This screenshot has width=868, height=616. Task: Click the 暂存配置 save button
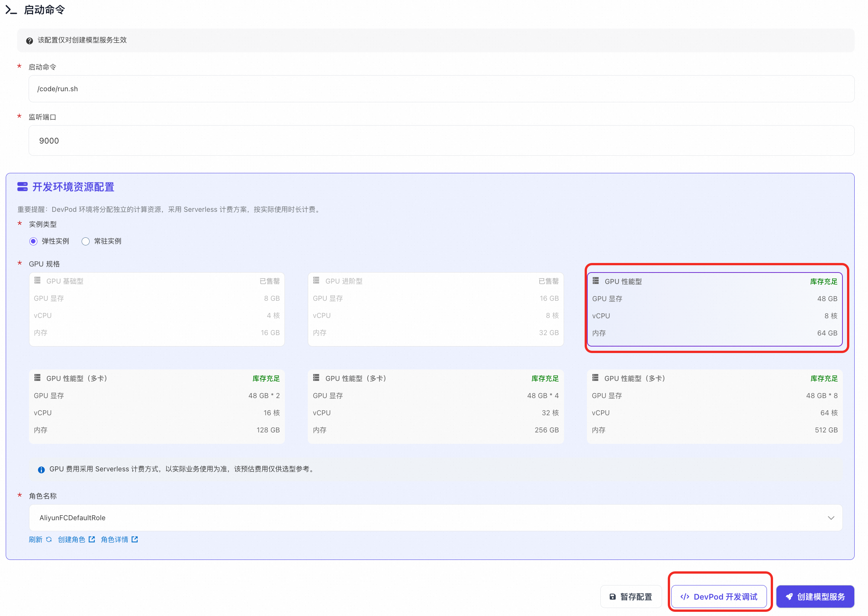tap(631, 597)
